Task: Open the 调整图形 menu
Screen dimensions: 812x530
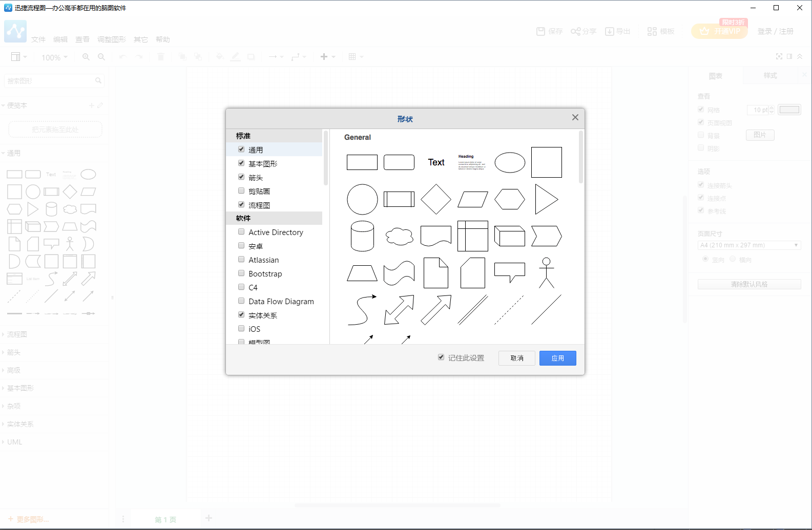Action: point(112,39)
